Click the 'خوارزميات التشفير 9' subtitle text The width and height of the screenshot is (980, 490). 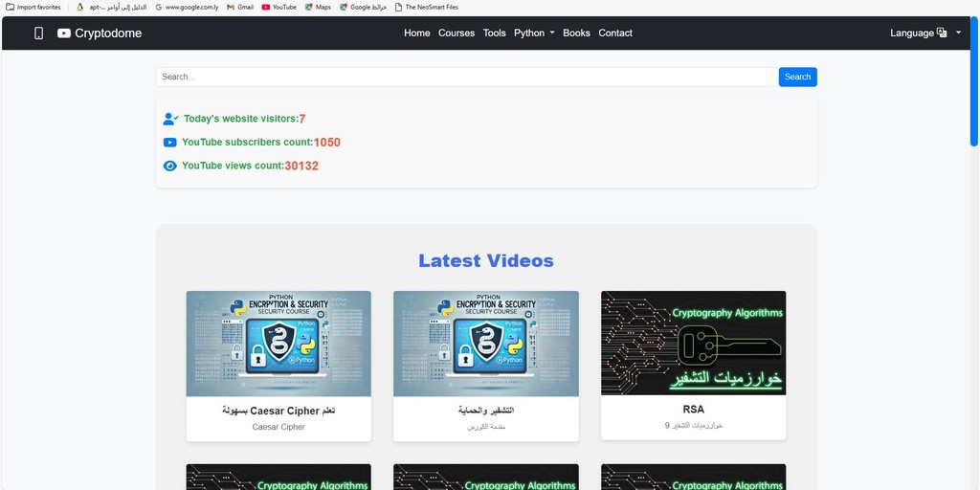[694, 426]
